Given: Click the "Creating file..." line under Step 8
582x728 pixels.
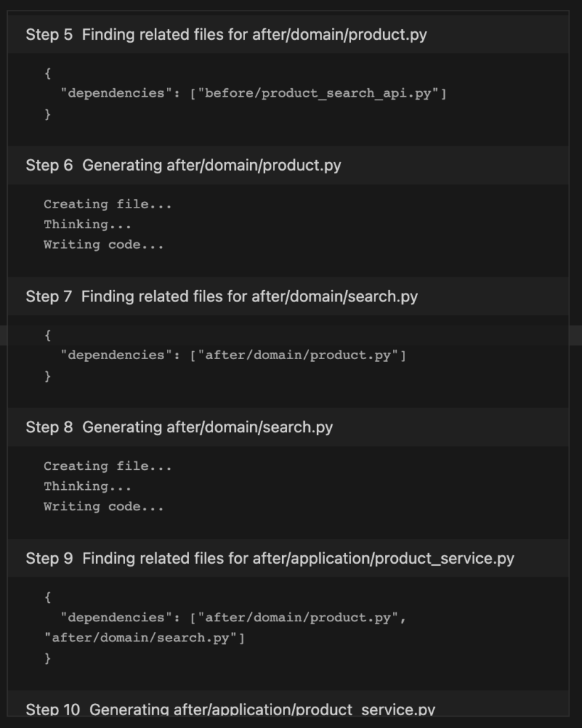Looking at the screenshot, I should pos(108,466).
